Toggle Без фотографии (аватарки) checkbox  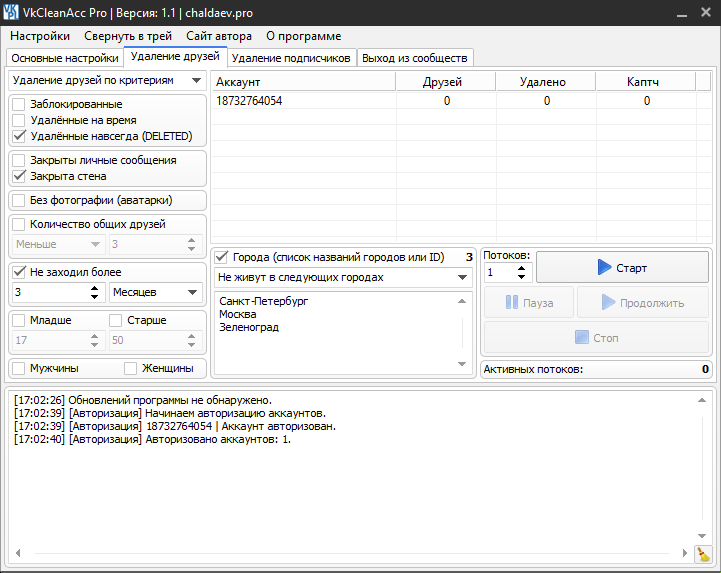click(19, 200)
